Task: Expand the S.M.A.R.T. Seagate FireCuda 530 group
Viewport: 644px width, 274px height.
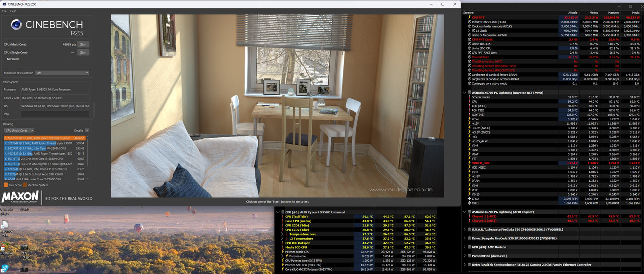Action: pyautogui.click(x=464, y=229)
